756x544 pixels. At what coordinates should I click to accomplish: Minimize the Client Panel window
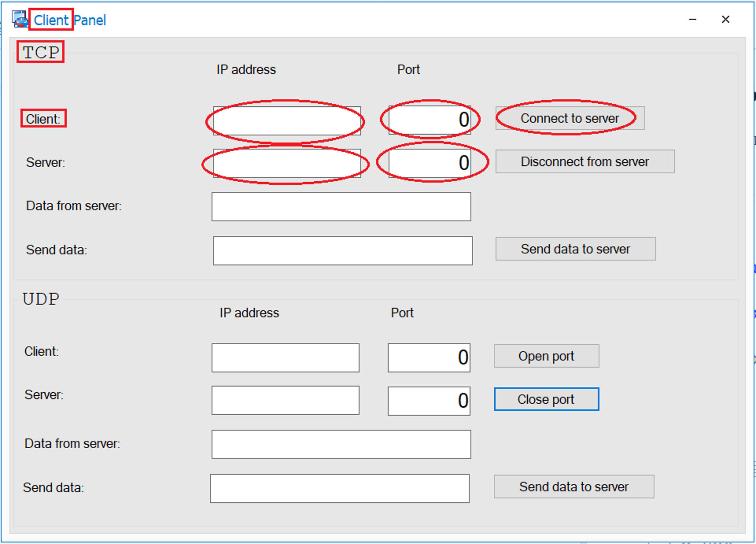(692, 19)
